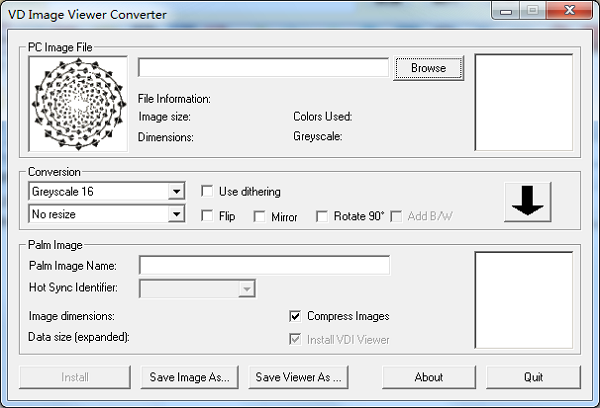Screen dimensions: 600x408
Task: Click the Install button
Action: point(75,377)
